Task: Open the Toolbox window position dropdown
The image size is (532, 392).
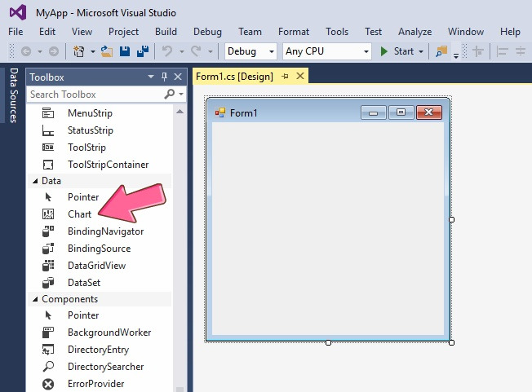Action: pos(151,77)
